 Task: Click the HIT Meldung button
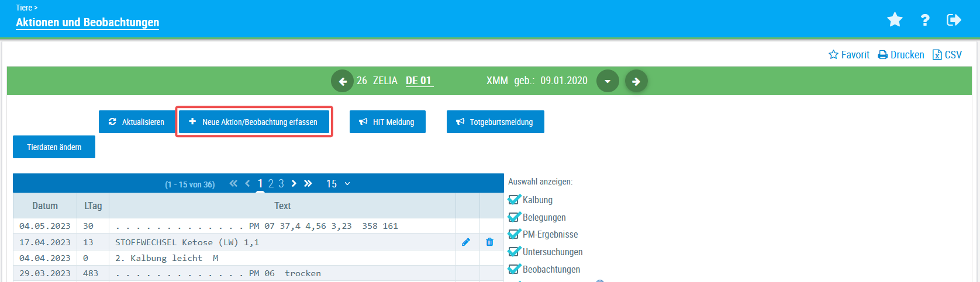388,122
